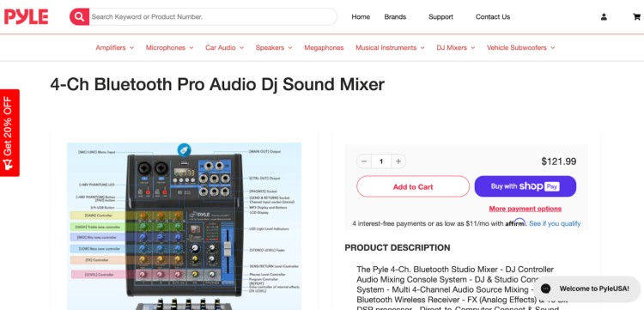Viewport: 644px width, 310px height.
Task: Decrease quantity with the minus button
Action: pos(364,161)
